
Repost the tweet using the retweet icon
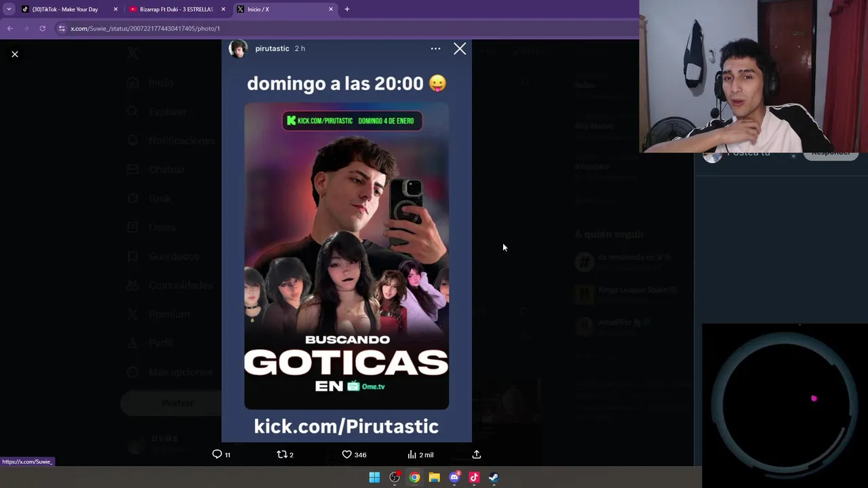pyautogui.click(x=282, y=454)
